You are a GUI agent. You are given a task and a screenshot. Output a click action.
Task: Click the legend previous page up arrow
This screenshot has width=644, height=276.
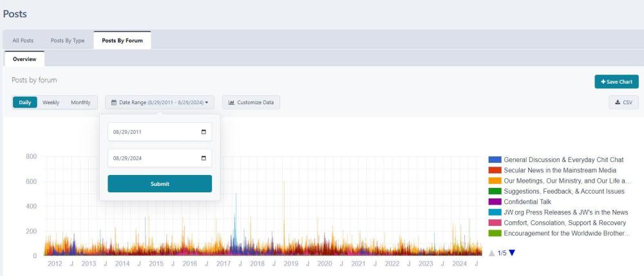[x=492, y=253]
